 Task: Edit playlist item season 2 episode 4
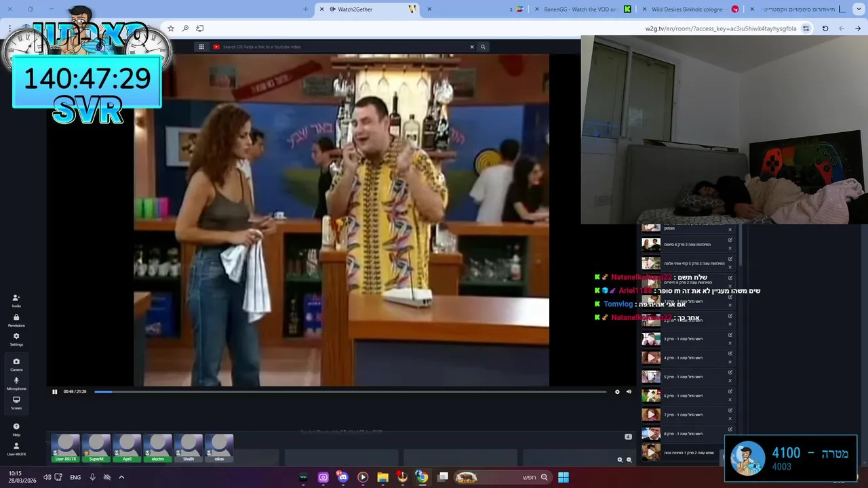(730, 240)
